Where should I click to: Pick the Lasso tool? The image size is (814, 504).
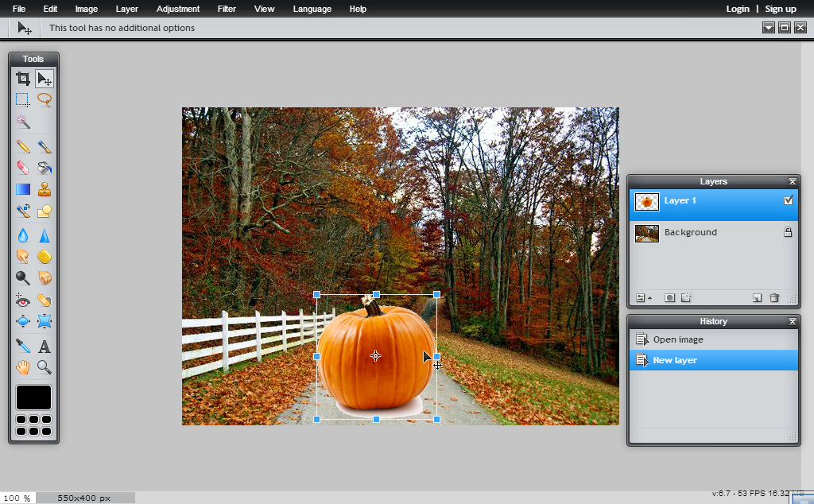(45, 99)
